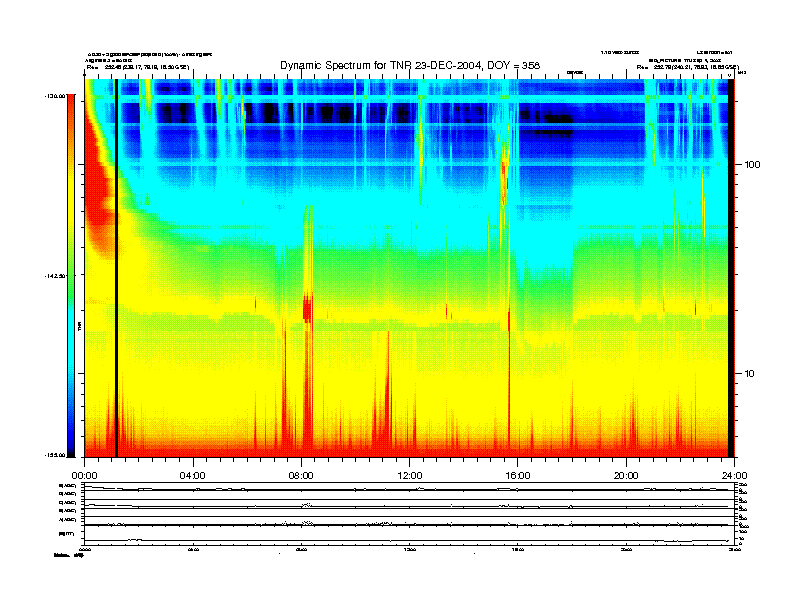The width and height of the screenshot is (792, 612).
Task: Click the color scale label -142.50
Action: (x=55, y=276)
